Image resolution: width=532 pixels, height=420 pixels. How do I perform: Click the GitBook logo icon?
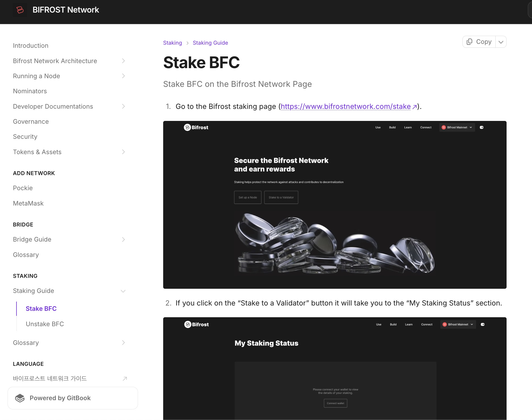20,398
